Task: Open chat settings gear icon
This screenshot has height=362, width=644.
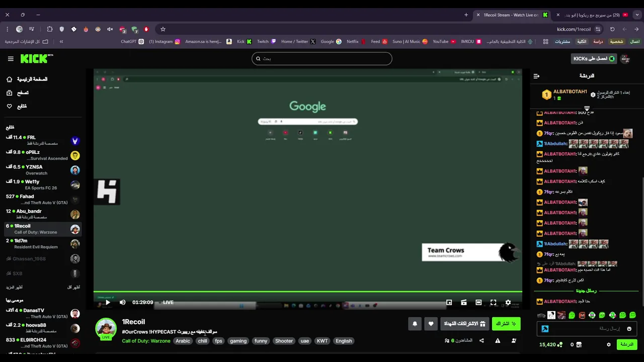Action: pyautogui.click(x=608, y=345)
